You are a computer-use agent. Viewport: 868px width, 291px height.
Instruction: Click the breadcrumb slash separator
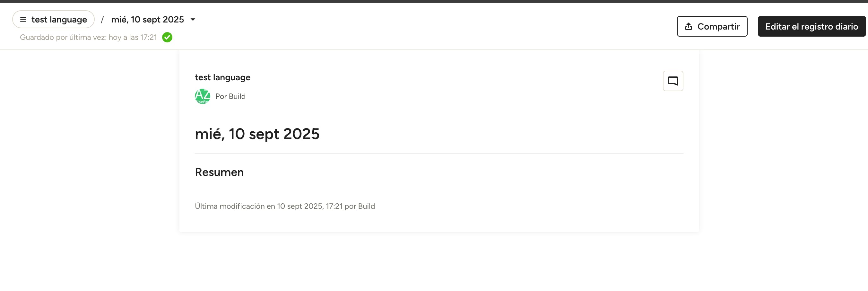pyautogui.click(x=102, y=20)
